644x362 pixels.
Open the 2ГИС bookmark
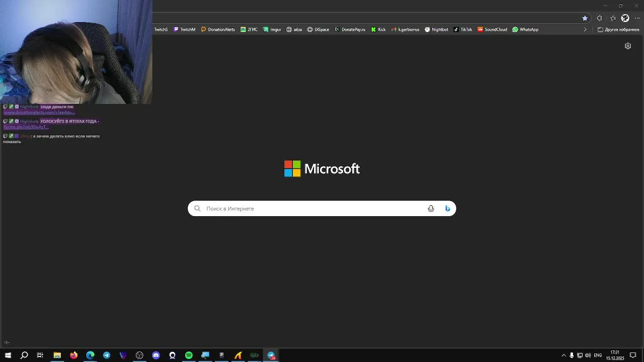[x=249, y=30]
